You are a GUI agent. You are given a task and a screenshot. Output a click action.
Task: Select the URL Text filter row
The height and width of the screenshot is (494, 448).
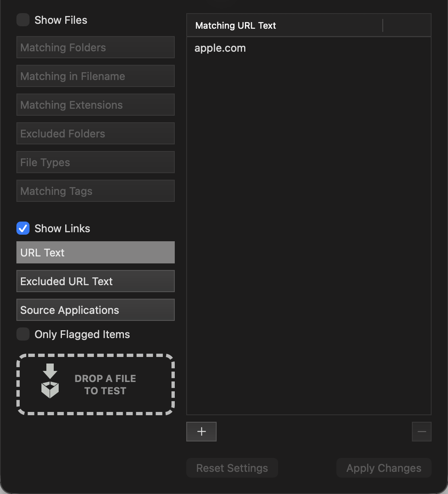point(96,252)
